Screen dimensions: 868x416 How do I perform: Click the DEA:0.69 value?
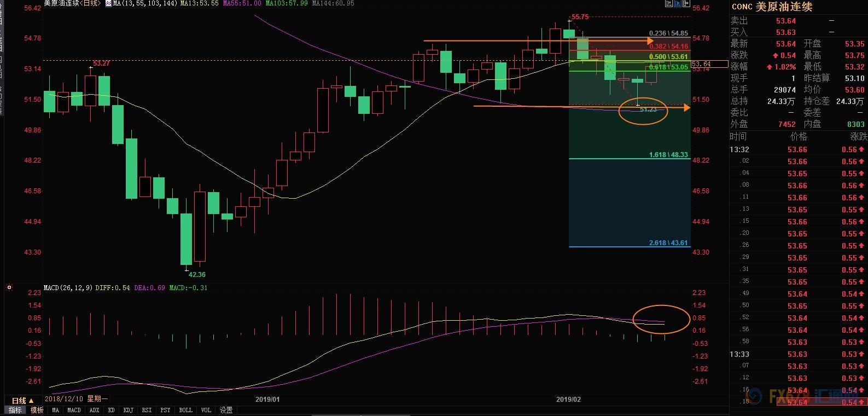tap(150, 287)
